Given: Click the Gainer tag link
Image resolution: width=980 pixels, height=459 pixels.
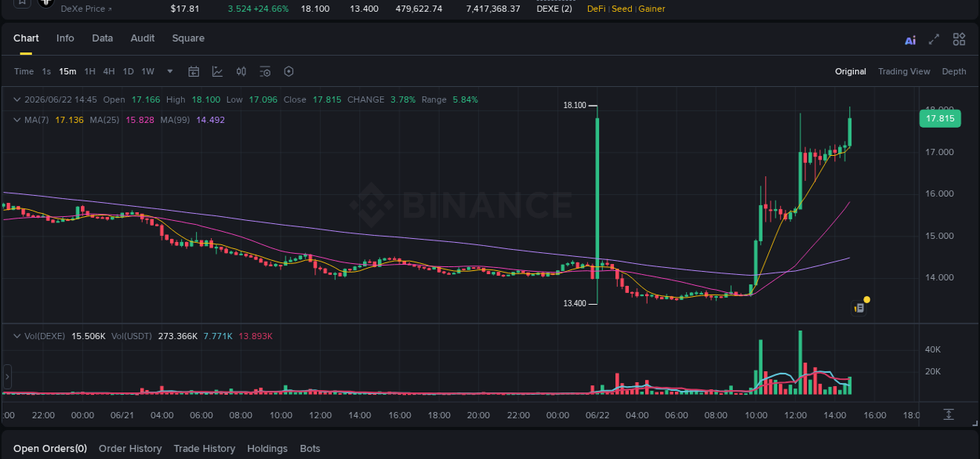Looking at the screenshot, I should coord(652,9).
